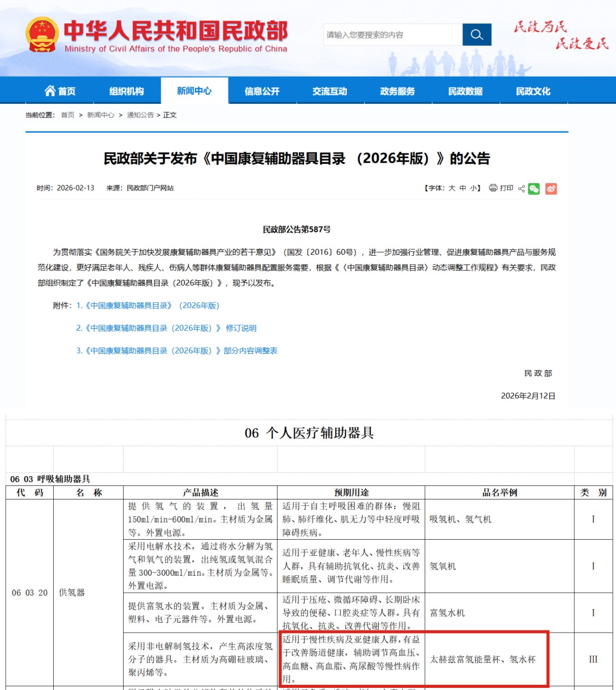Open attachment 1 《中国康复辅助器具目录》(2026年版)

[x=148, y=305]
